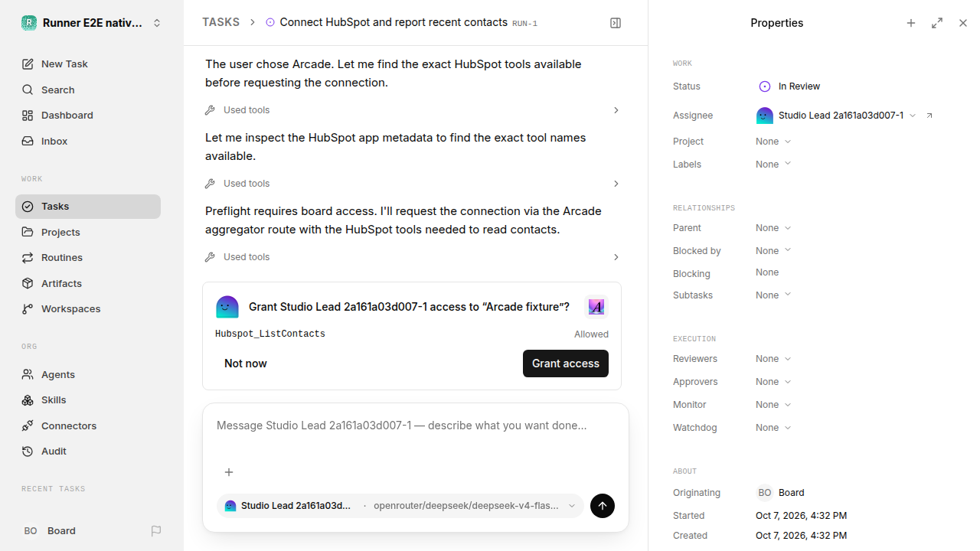
Task: Open Routines loop icon in sidebar
Action: (x=28, y=258)
